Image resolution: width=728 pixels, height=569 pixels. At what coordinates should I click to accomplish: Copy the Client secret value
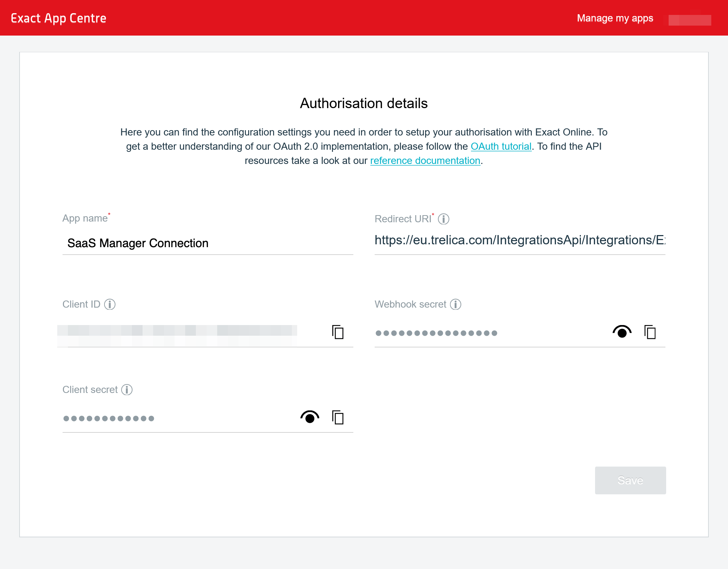pyautogui.click(x=338, y=418)
